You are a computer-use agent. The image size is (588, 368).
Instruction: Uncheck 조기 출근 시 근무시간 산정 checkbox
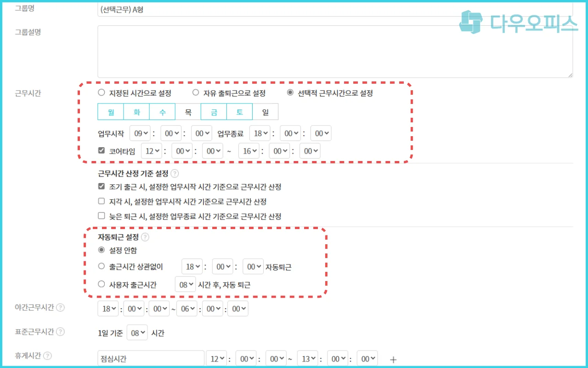click(x=102, y=186)
